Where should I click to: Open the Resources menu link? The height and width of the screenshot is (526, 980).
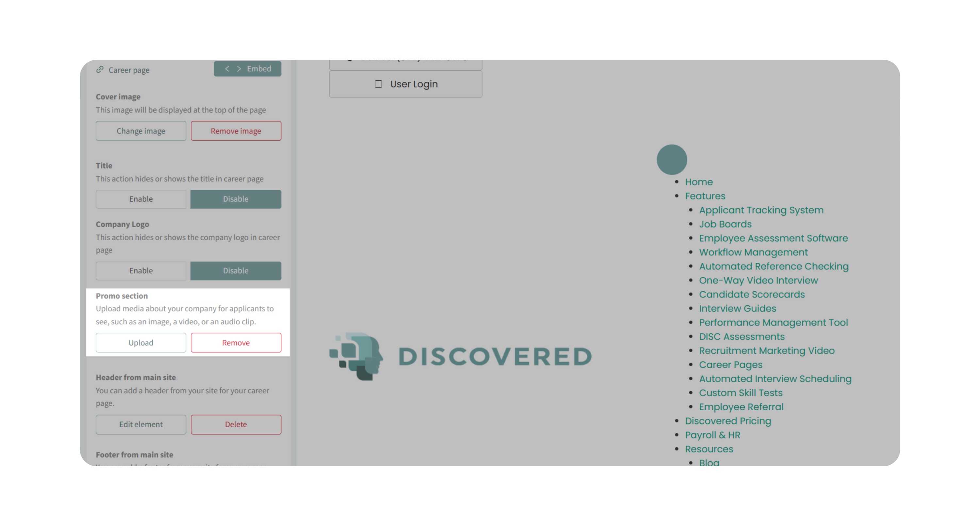(x=709, y=449)
